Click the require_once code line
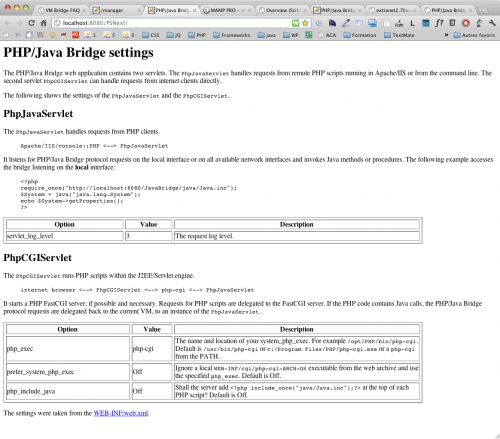The image size is (500, 439). [129, 188]
